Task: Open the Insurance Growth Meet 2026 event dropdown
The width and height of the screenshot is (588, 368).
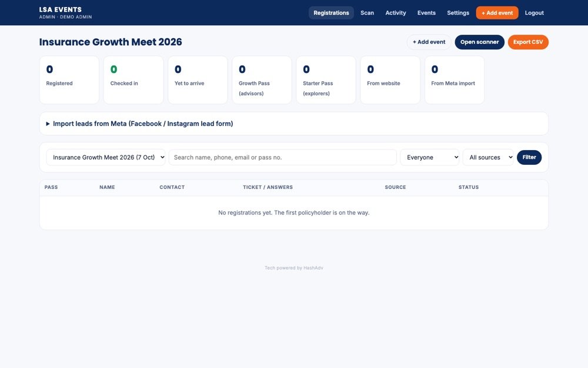Action: tap(106, 157)
